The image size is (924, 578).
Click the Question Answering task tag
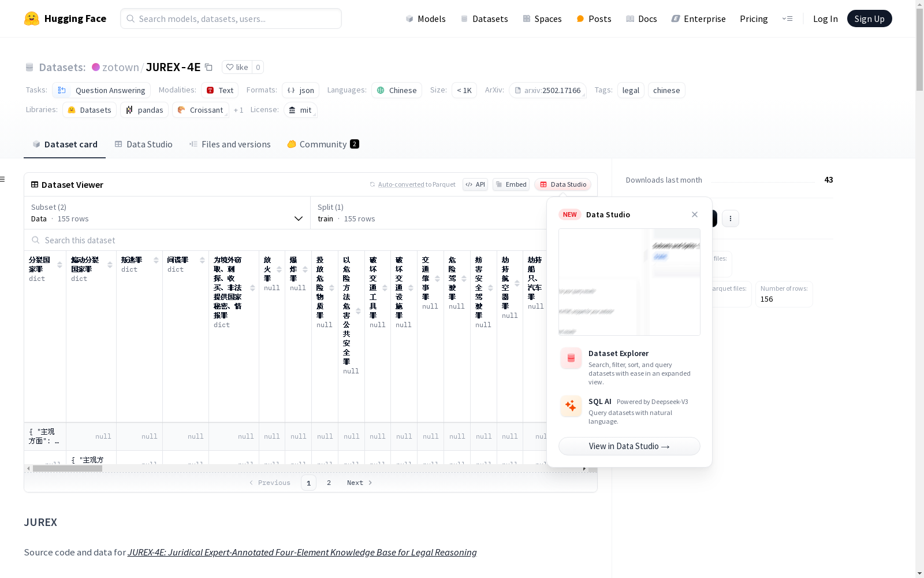pos(102,90)
